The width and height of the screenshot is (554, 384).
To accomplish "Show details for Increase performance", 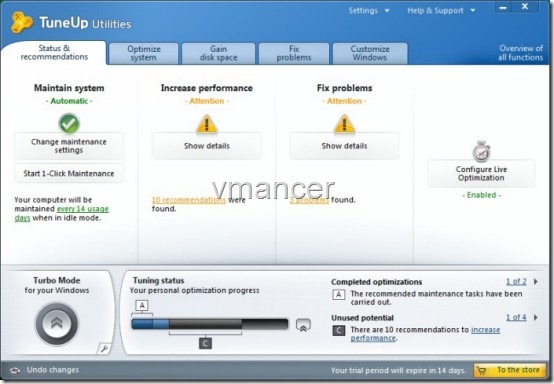I will (207, 146).
